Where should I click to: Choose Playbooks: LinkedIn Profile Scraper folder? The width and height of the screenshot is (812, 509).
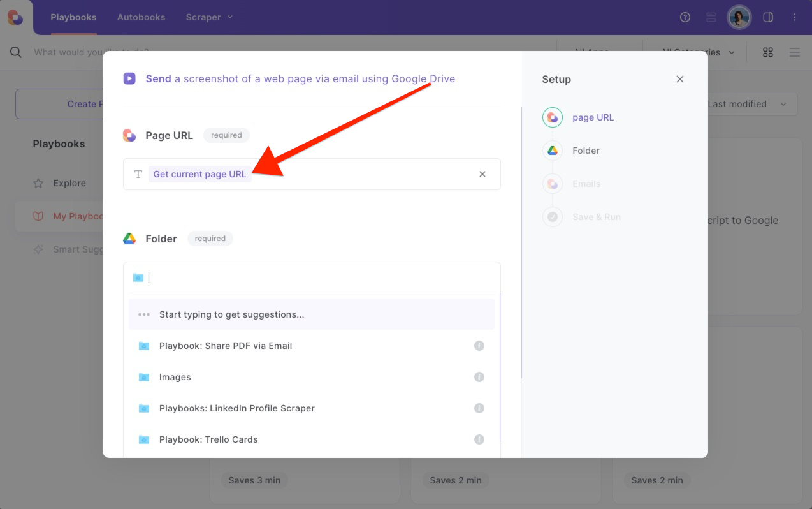[236, 408]
